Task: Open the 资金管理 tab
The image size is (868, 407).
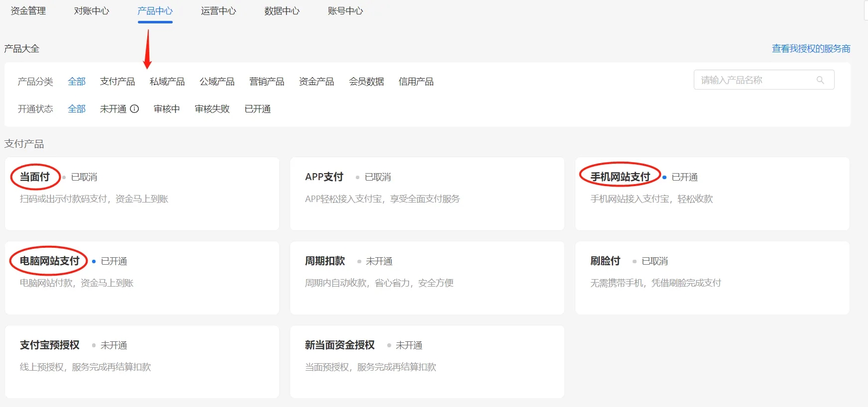Action: click(x=28, y=10)
